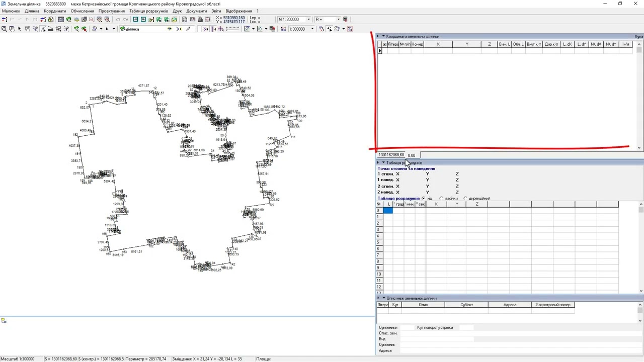Open the 'Документи' menu
The height and width of the screenshot is (362, 644).
pos(196,11)
